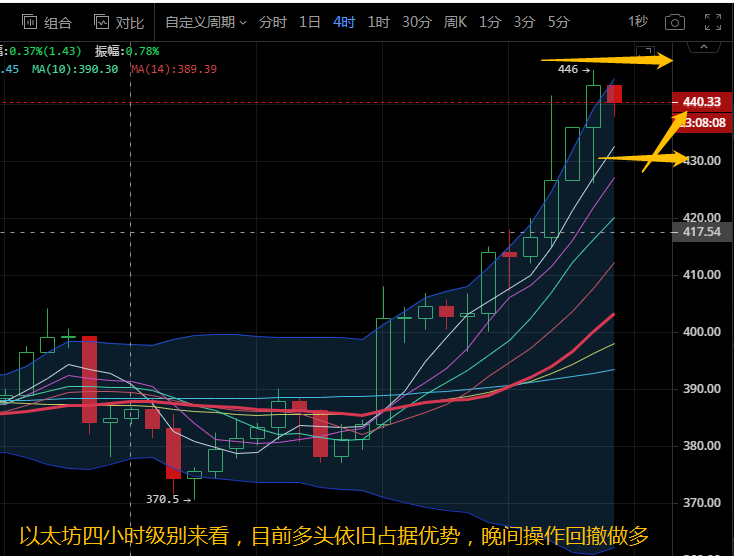Click the MA(14):389.39 indicator label
The image size is (734, 556).
pyautogui.click(x=174, y=69)
